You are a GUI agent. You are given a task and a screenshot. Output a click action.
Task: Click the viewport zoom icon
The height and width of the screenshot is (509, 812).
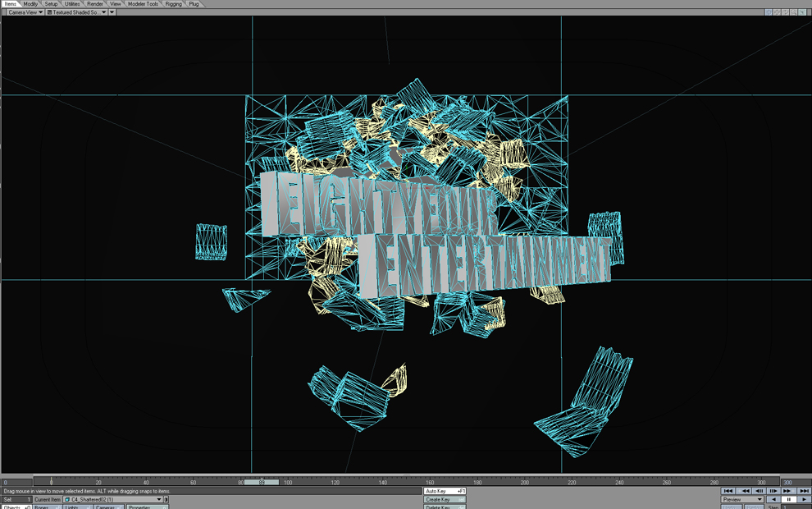click(793, 12)
